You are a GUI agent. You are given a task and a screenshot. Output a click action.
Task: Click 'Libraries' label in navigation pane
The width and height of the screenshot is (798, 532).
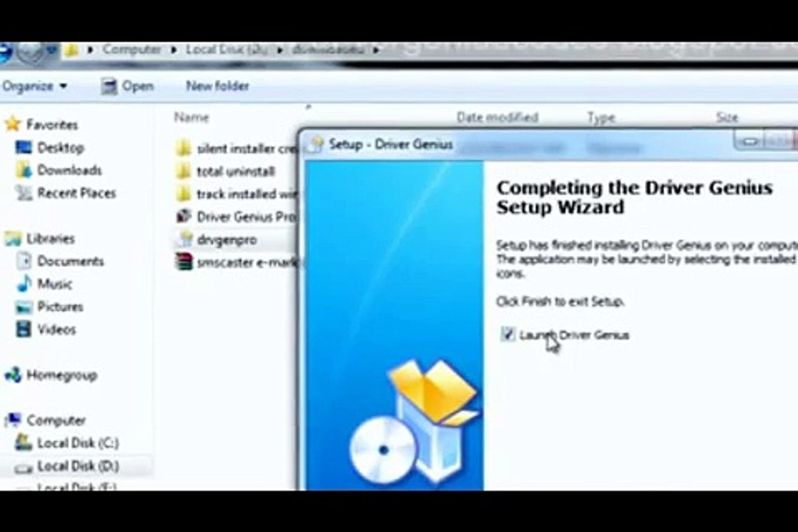[x=50, y=238]
